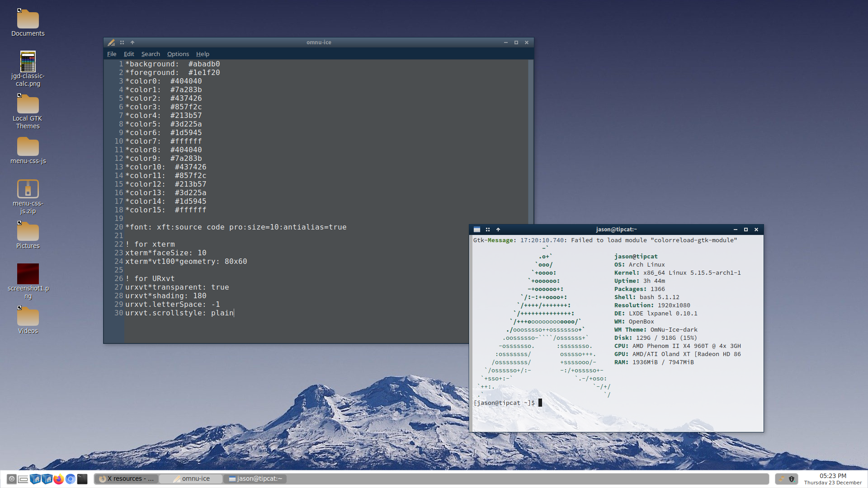Launch Firefox from the panel launcher
This screenshot has width=868, height=488.
(x=59, y=479)
